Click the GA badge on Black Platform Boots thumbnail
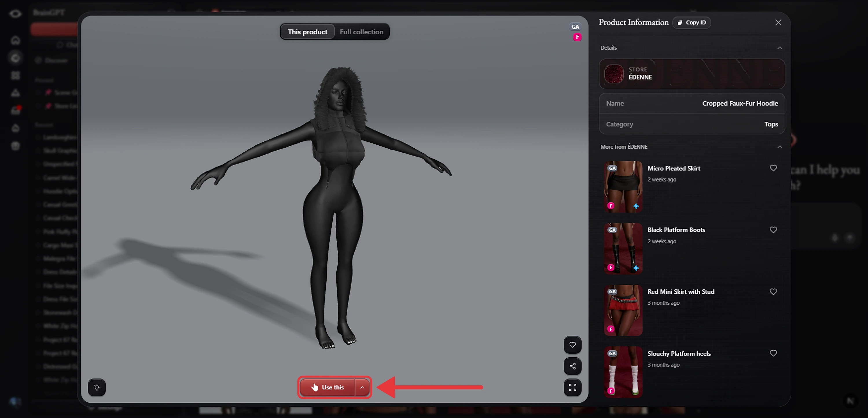This screenshot has height=418, width=868. [x=612, y=230]
